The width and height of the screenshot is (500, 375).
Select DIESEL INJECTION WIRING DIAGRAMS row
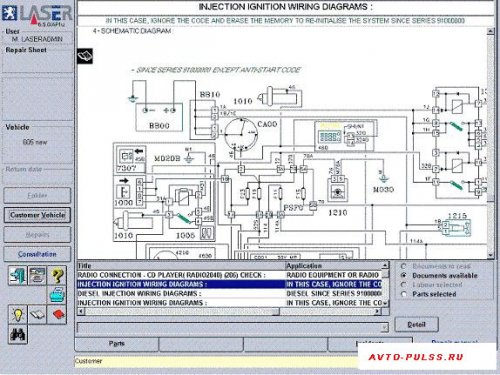[x=229, y=294]
